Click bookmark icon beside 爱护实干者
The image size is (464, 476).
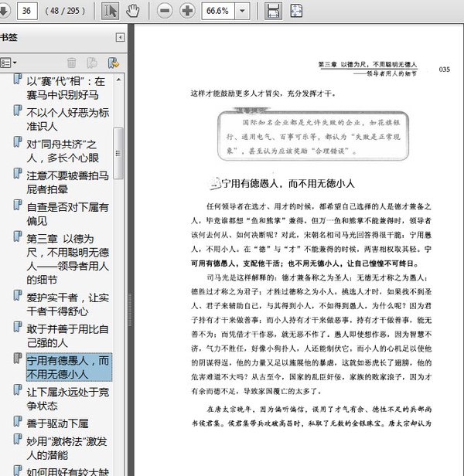tap(18, 296)
